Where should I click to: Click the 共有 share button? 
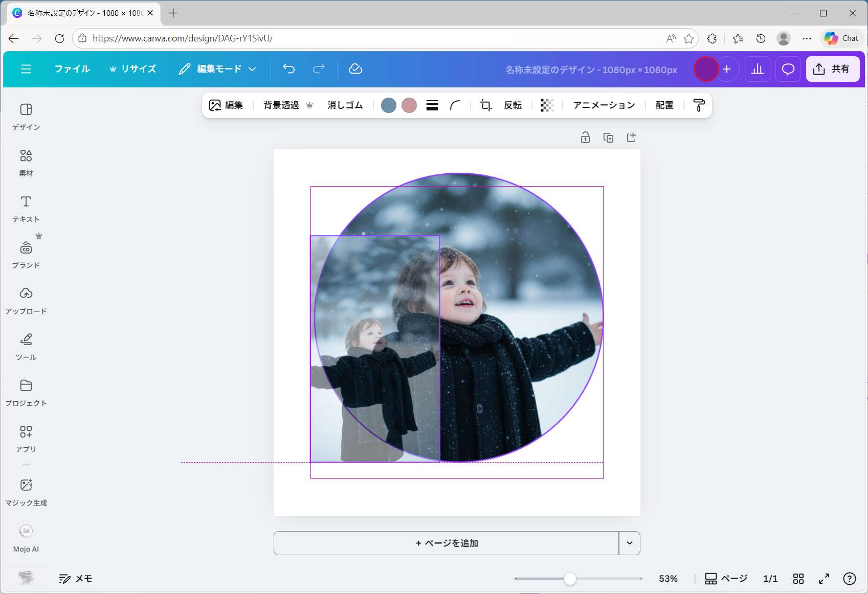(x=832, y=69)
